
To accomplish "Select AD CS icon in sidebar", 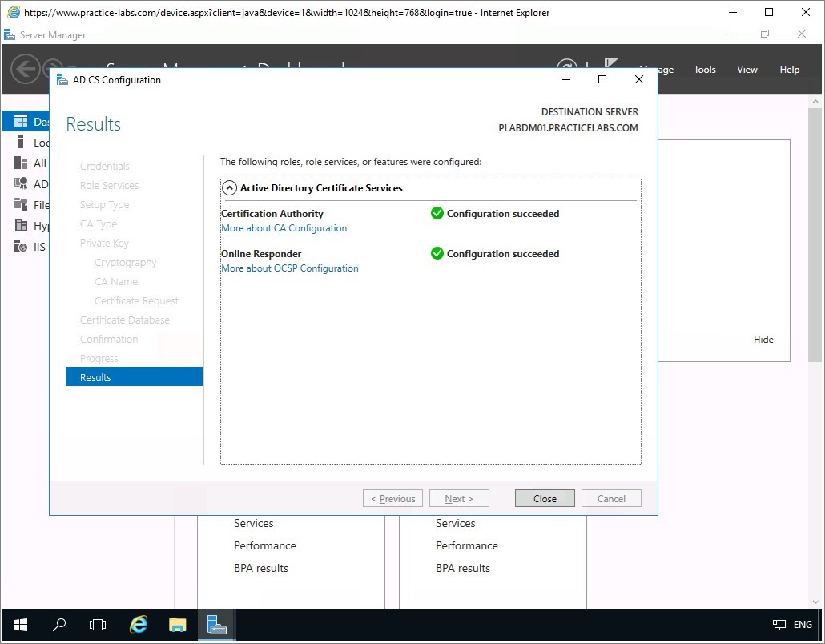I will click(21, 183).
